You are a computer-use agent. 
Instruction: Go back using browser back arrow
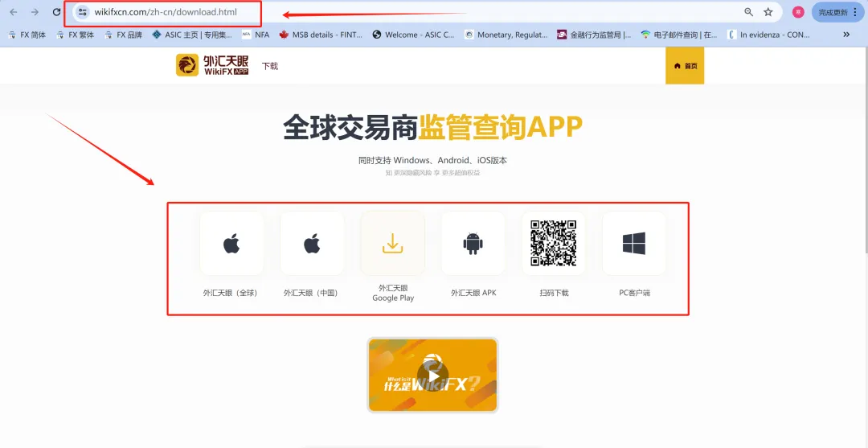(x=14, y=12)
